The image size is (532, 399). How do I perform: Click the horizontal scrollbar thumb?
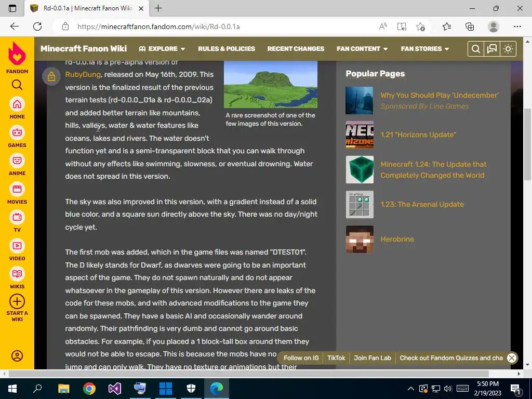pos(249,374)
